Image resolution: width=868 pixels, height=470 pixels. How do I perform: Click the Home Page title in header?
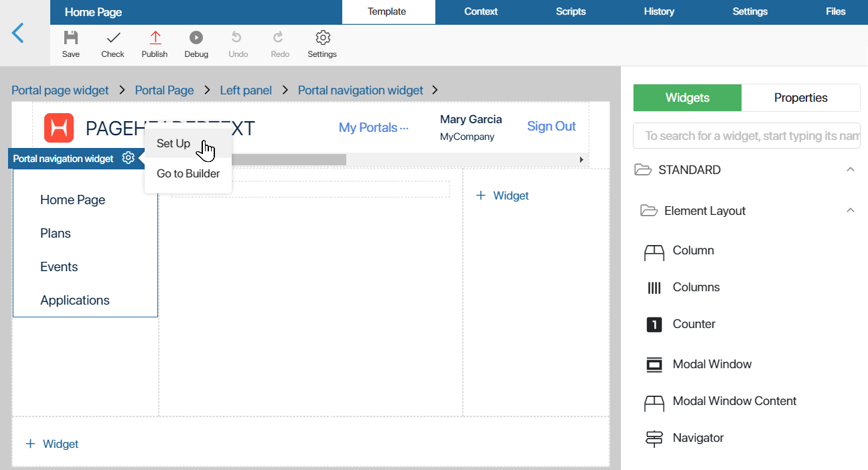click(93, 12)
